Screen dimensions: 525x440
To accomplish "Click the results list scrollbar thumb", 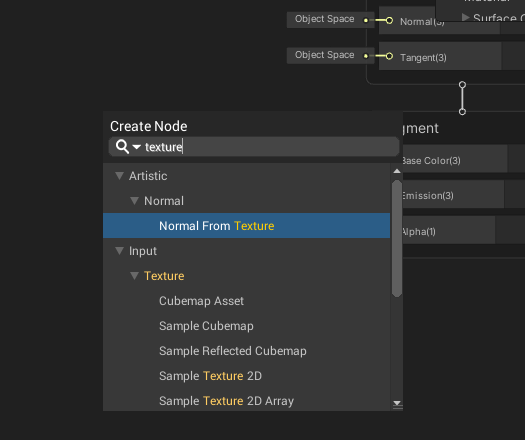I will 397,238.
